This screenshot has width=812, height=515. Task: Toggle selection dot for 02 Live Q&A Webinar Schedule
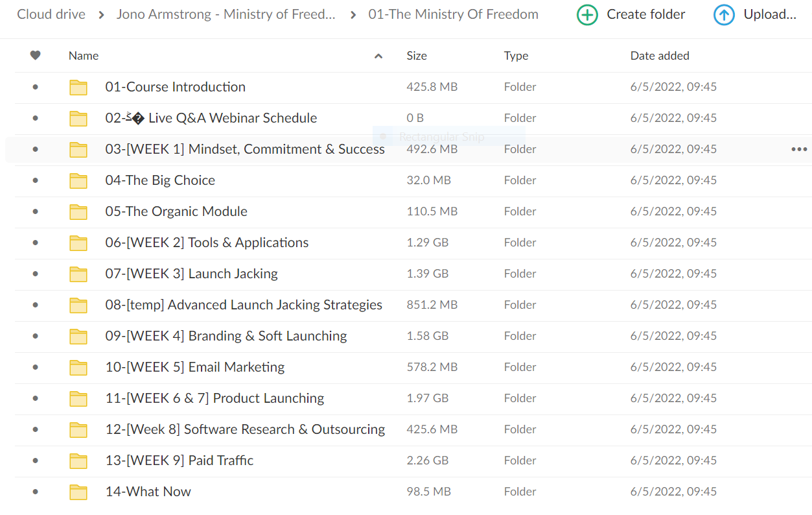click(34, 118)
